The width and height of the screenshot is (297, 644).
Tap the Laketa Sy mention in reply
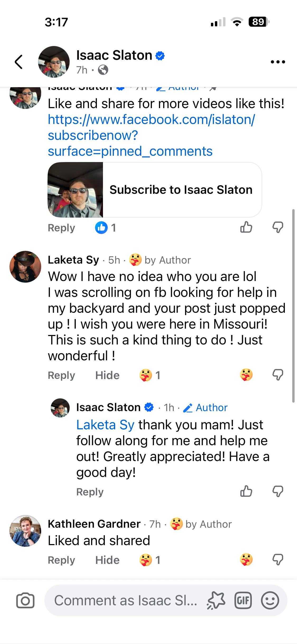pos(105,425)
